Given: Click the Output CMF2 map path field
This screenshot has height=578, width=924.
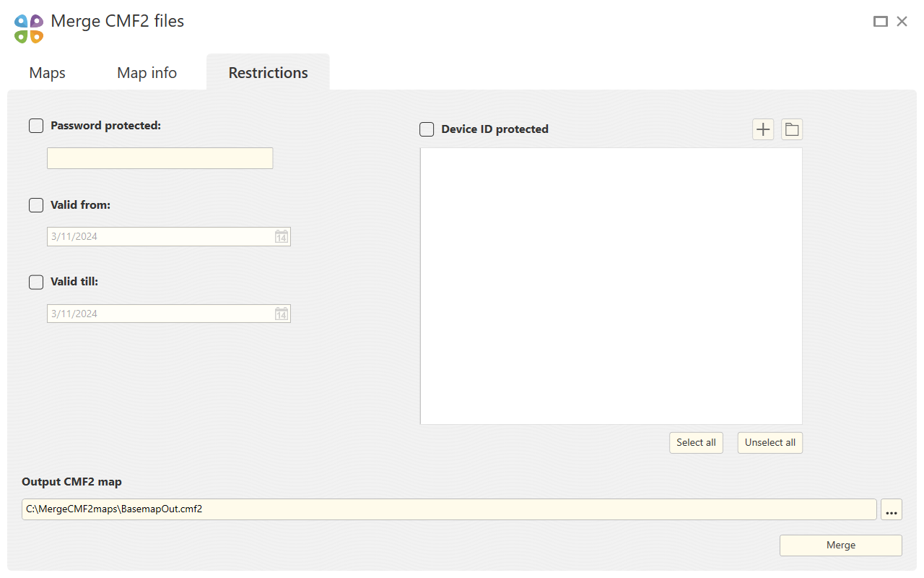Looking at the screenshot, I should point(449,509).
